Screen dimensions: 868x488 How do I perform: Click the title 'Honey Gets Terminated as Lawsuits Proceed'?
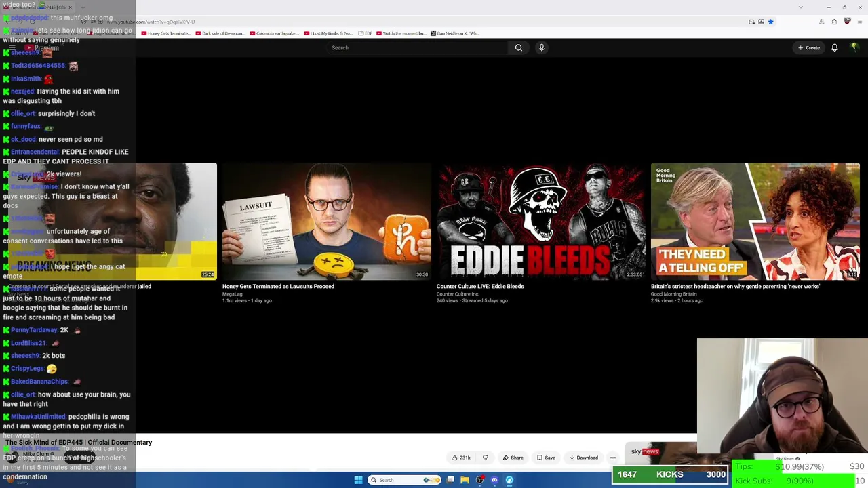click(278, 287)
